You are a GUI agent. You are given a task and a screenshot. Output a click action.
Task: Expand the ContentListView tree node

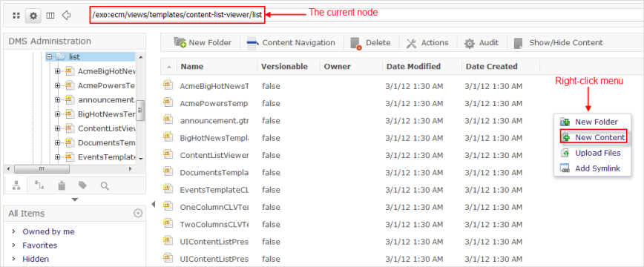58,128
